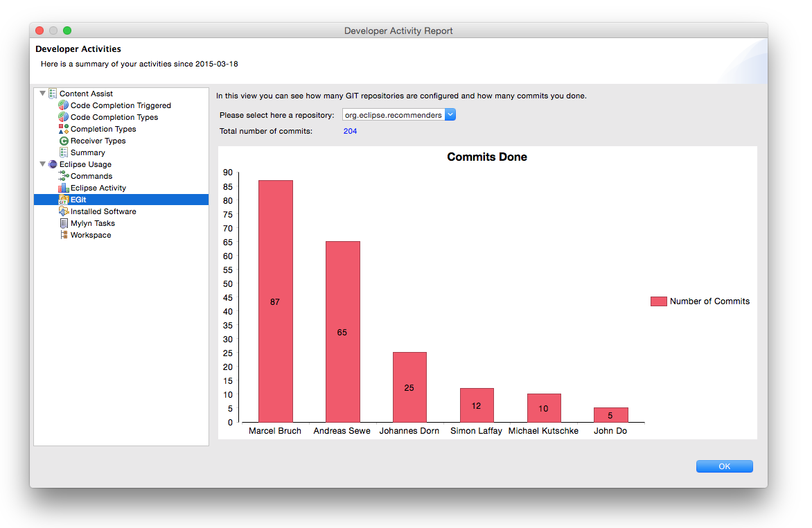Click the Michael Kutschke bar showing 10
Viewport: 812px width, 528px height.
click(x=544, y=408)
